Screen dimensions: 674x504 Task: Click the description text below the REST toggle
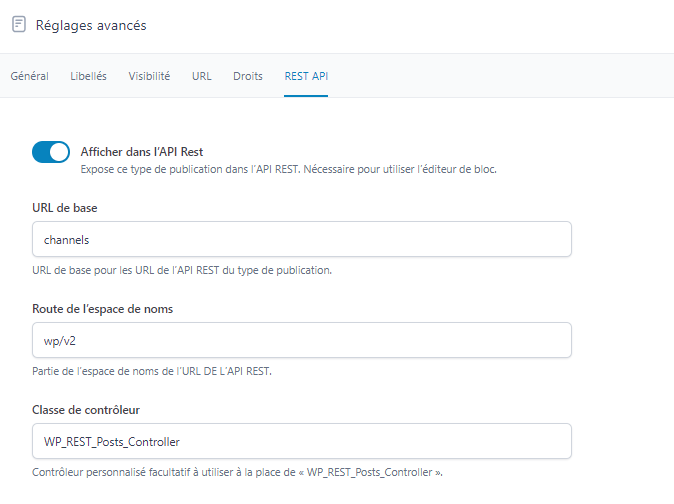(288, 169)
